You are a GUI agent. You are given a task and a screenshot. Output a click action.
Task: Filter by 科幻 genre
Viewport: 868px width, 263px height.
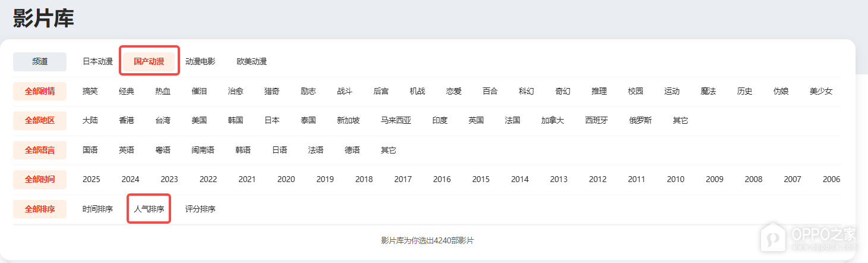pos(526,91)
